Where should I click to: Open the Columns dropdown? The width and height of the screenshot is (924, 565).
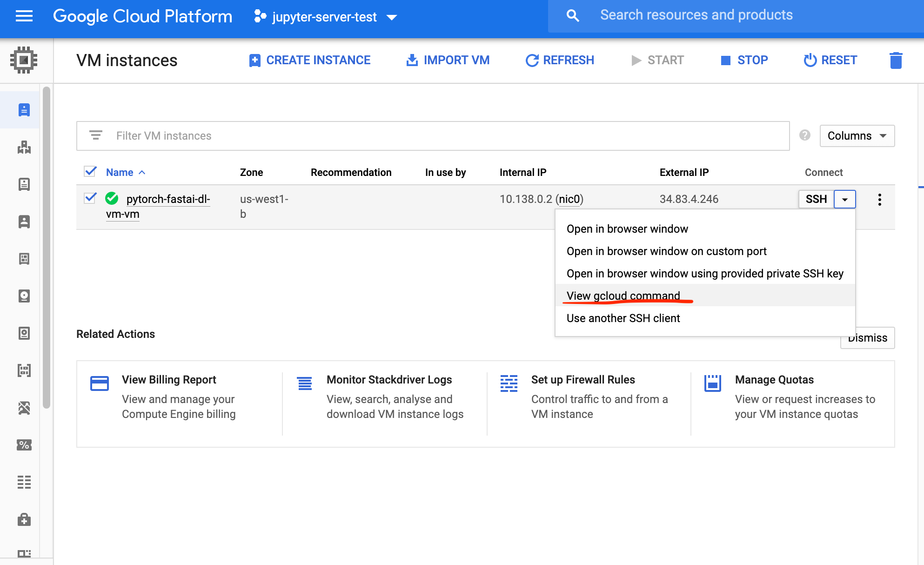click(x=857, y=136)
